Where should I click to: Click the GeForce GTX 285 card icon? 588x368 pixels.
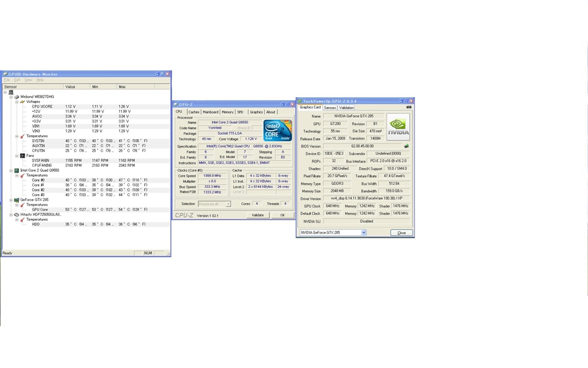17,200
